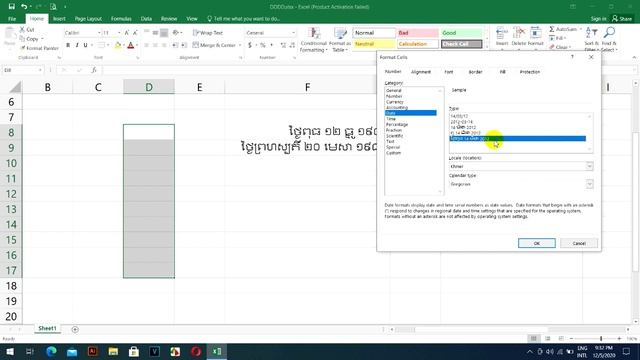Open the General number format dropdown in ribbon
The height and width of the screenshot is (360, 640).
click(x=293, y=33)
